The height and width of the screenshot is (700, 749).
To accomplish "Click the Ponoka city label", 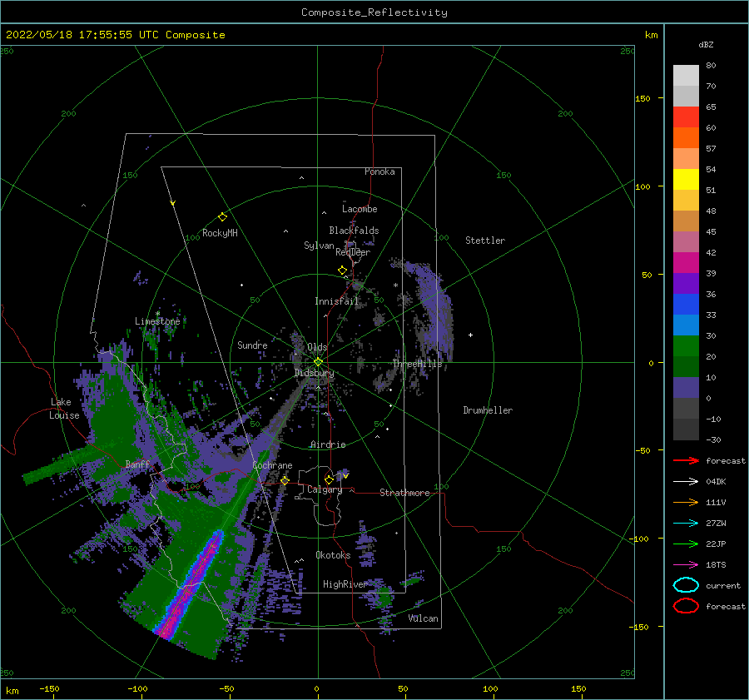I will pos(379,171).
